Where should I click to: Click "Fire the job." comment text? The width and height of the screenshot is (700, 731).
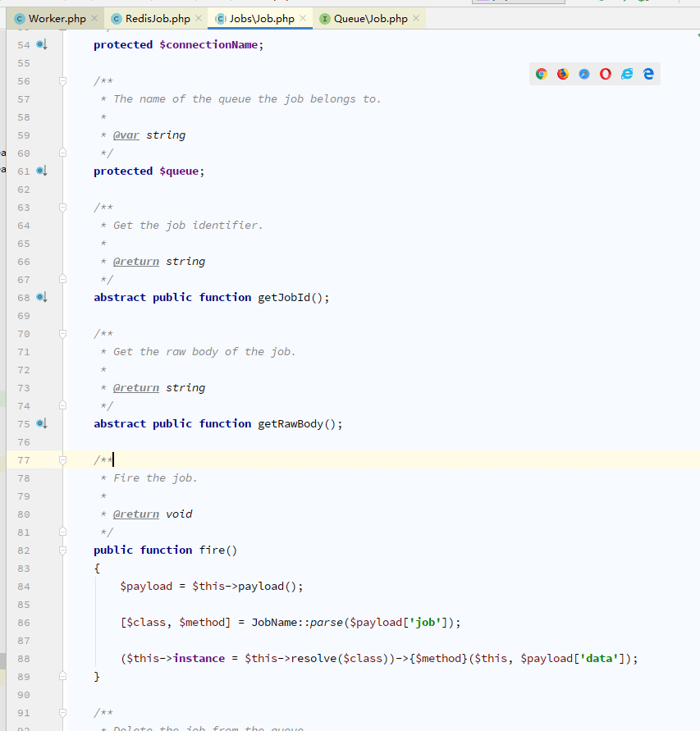coord(155,477)
